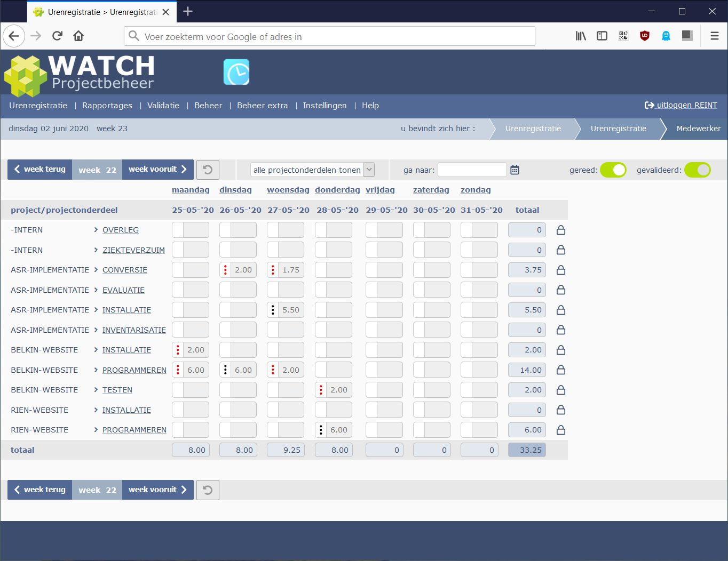Viewport: 728px width, 561px height.
Task: Open the Urenregistratie menu
Action: coord(38,106)
